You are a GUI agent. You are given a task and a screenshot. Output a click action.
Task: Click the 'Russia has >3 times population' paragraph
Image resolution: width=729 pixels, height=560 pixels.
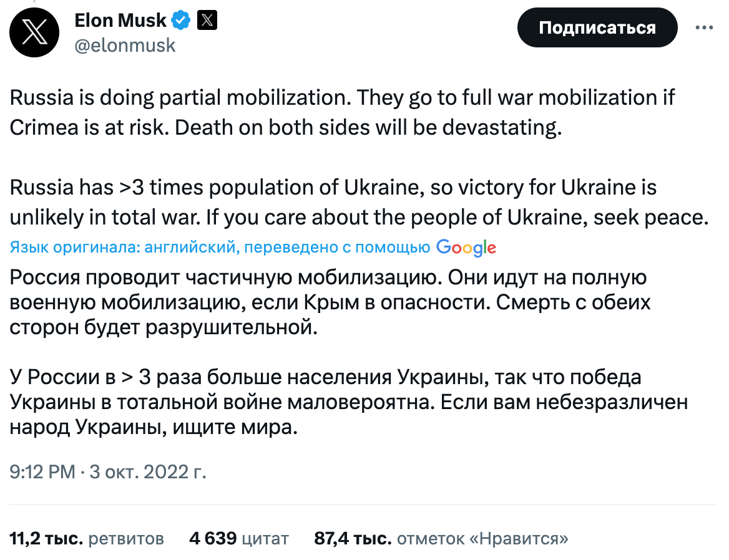[359, 203]
